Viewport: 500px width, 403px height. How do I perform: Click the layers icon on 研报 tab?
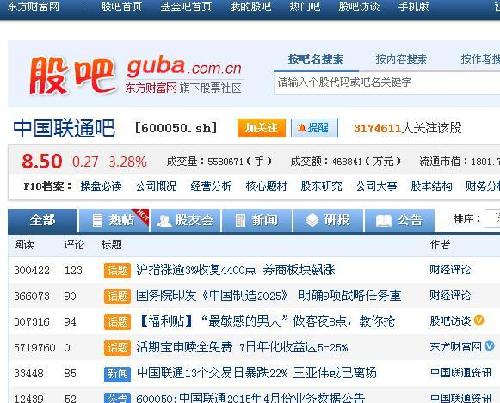pyautogui.click(x=312, y=220)
